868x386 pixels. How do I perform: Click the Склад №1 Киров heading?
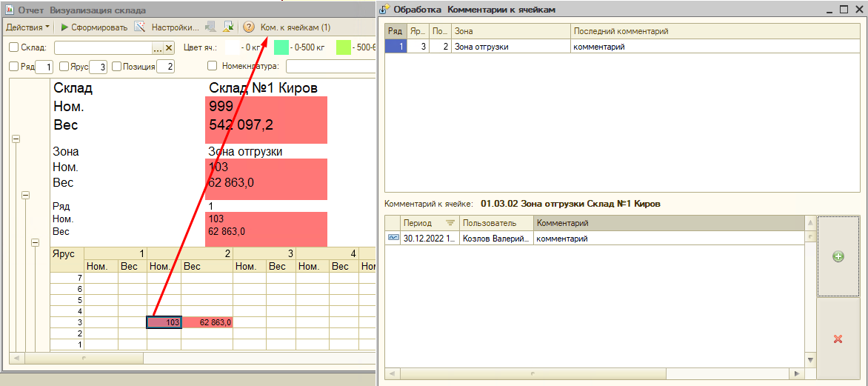[x=263, y=88]
